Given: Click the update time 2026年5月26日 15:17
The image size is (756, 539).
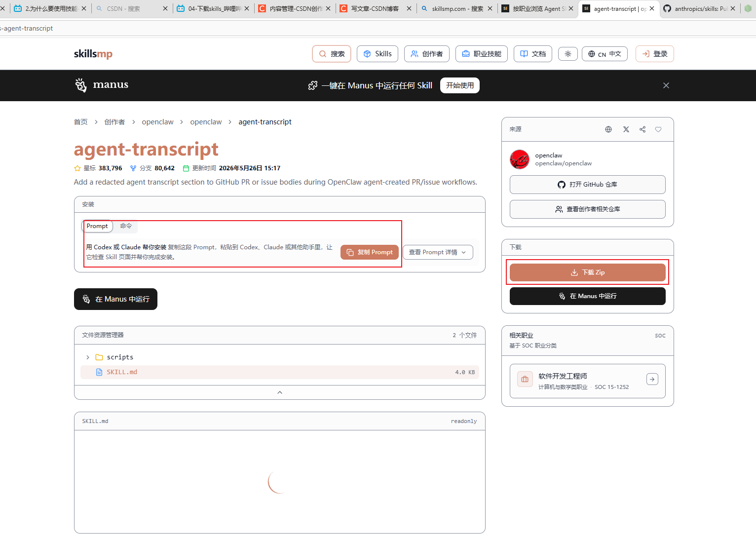Looking at the screenshot, I should 250,168.
